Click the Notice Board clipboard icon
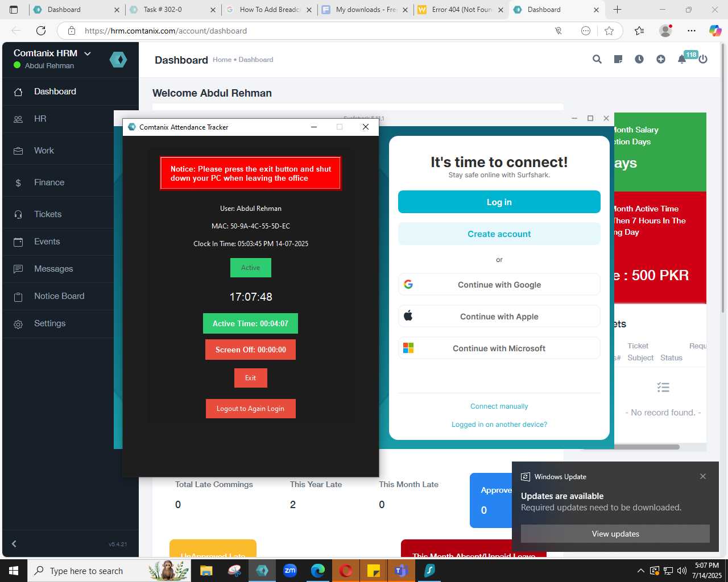The height and width of the screenshot is (582, 728). tap(18, 297)
